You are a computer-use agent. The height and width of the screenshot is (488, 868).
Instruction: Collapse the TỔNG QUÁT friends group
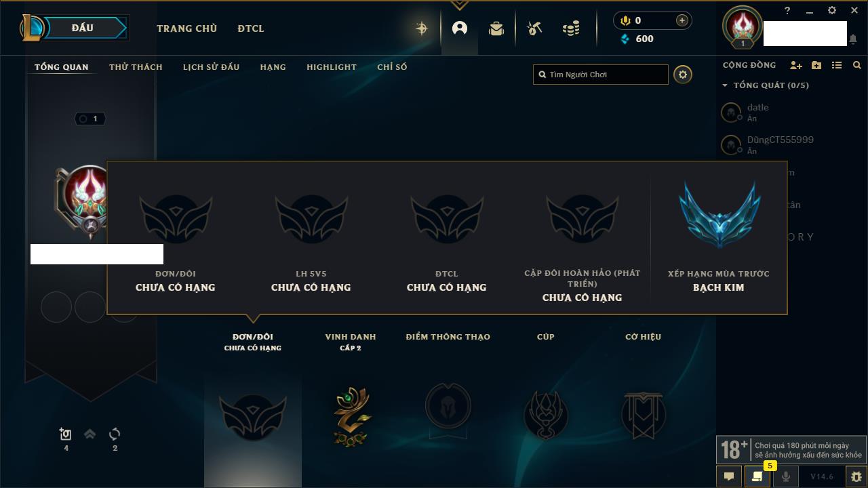[766, 85]
